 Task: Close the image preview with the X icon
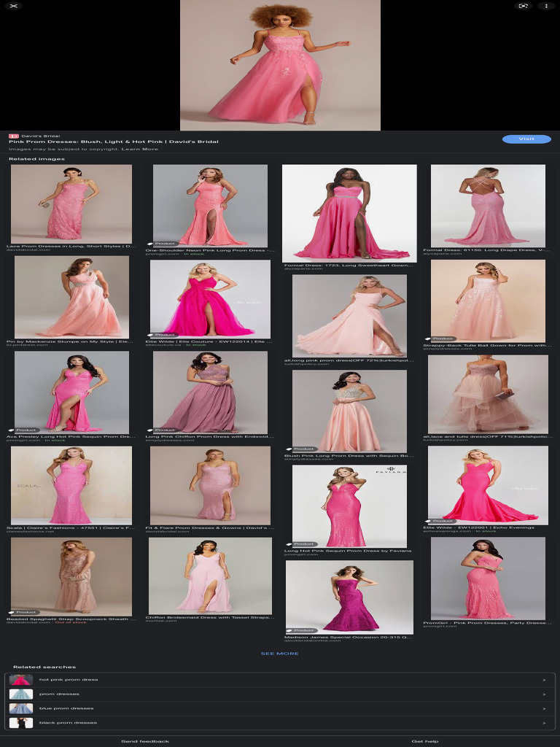(x=14, y=6)
